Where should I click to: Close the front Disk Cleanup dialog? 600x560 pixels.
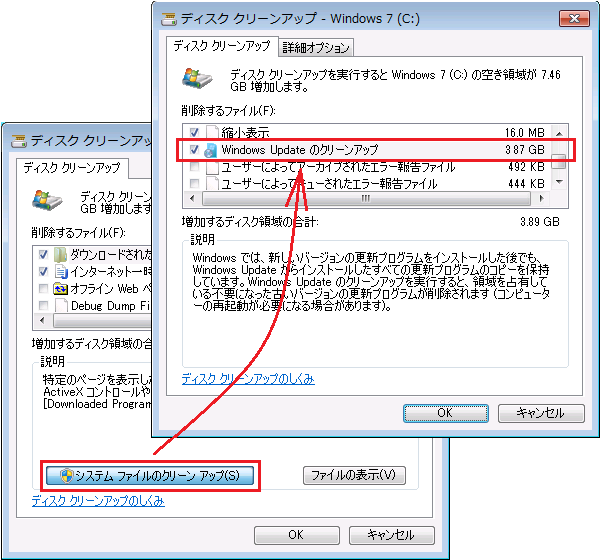click(574, 19)
